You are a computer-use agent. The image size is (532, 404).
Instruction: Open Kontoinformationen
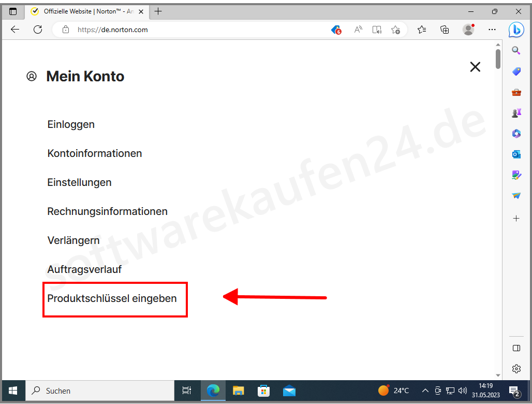click(95, 153)
